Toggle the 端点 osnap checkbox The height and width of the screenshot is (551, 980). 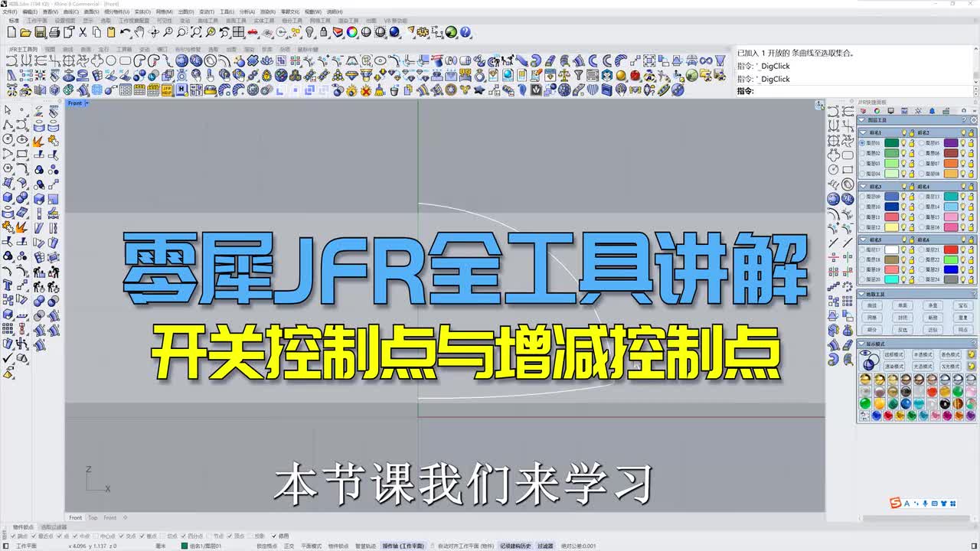click(12, 536)
